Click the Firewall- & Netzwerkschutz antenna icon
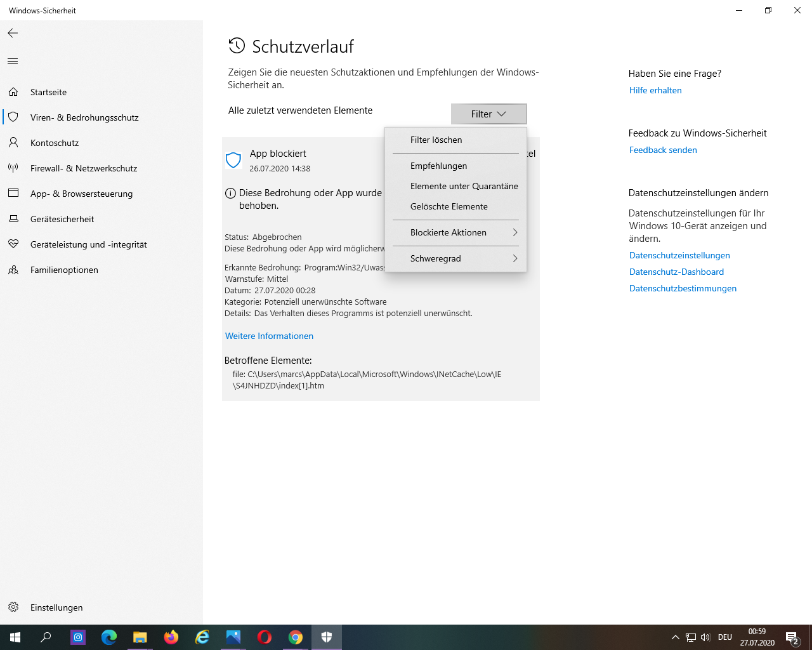Viewport: 812px width, 650px height. (x=13, y=168)
